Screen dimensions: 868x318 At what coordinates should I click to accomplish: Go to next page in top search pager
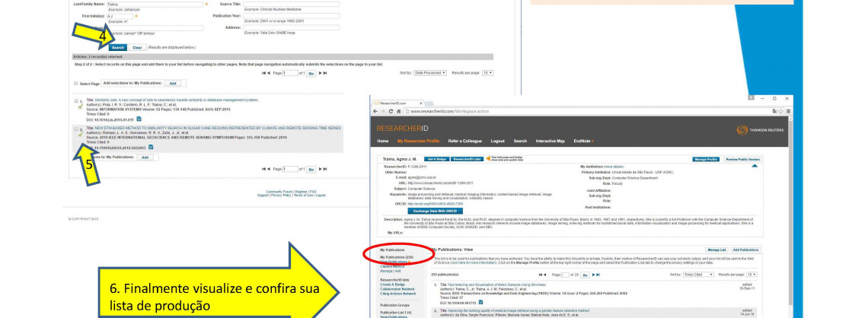(x=320, y=73)
